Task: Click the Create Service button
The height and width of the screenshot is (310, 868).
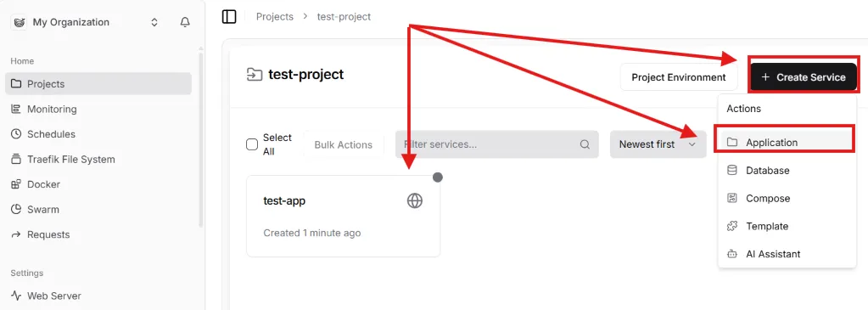Action: (804, 77)
